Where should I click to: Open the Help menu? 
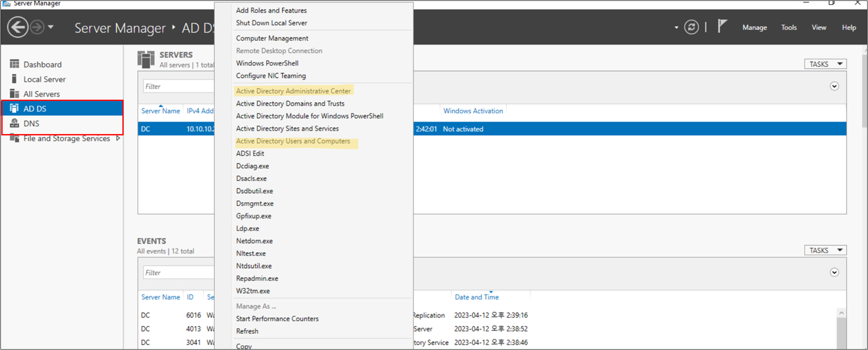point(849,27)
